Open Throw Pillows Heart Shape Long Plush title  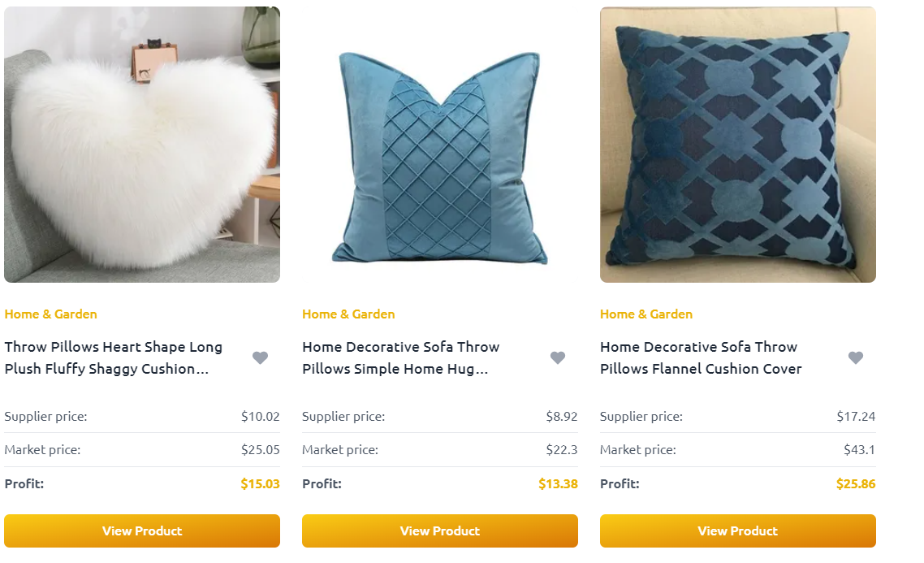click(x=113, y=357)
